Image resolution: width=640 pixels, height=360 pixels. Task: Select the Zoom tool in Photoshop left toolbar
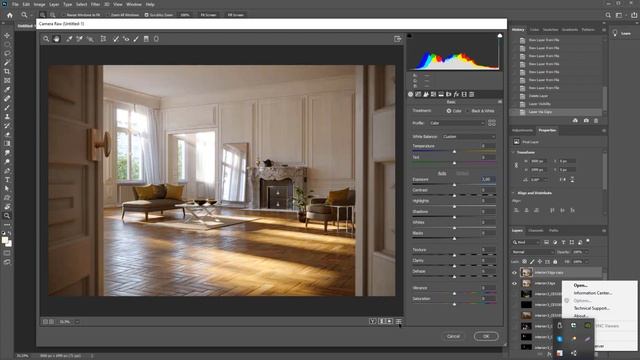click(x=7, y=216)
